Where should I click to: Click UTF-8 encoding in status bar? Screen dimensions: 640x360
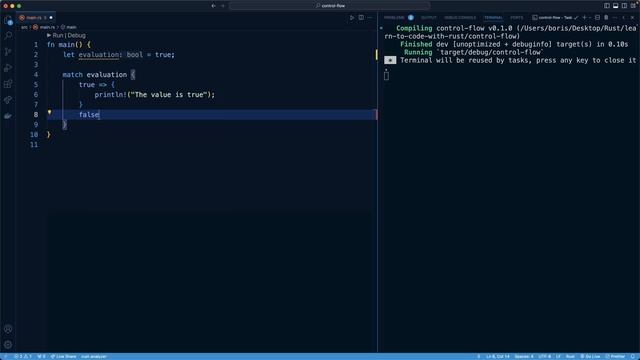pyautogui.click(x=544, y=356)
